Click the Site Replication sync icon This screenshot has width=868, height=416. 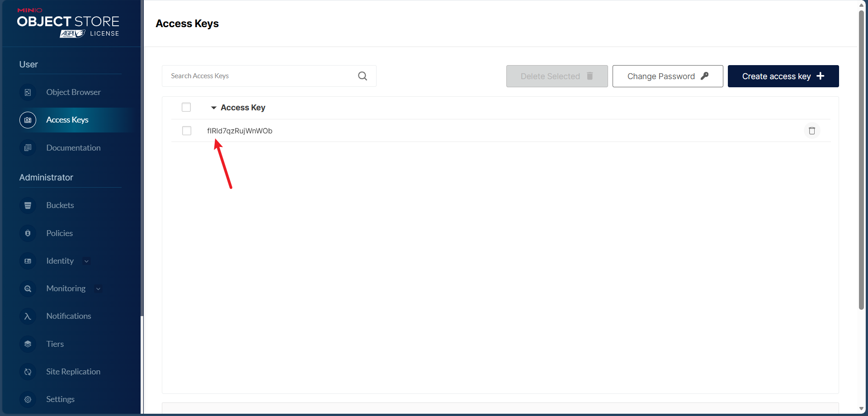(x=28, y=372)
